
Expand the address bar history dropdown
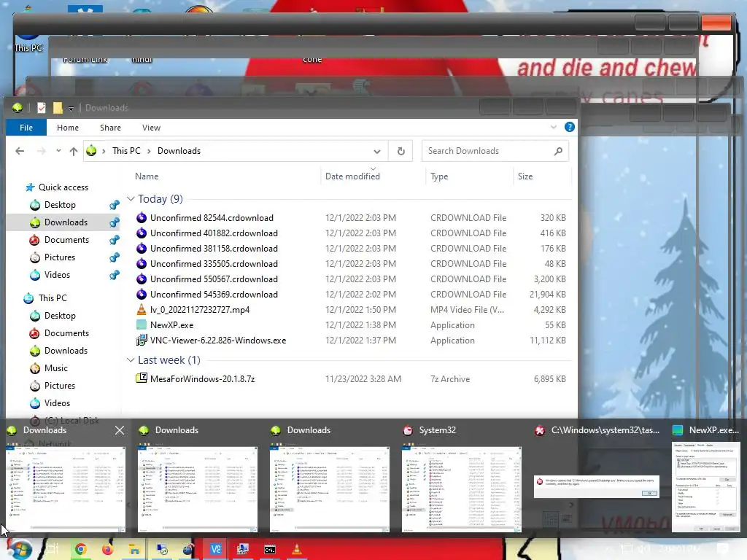point(377,152)
